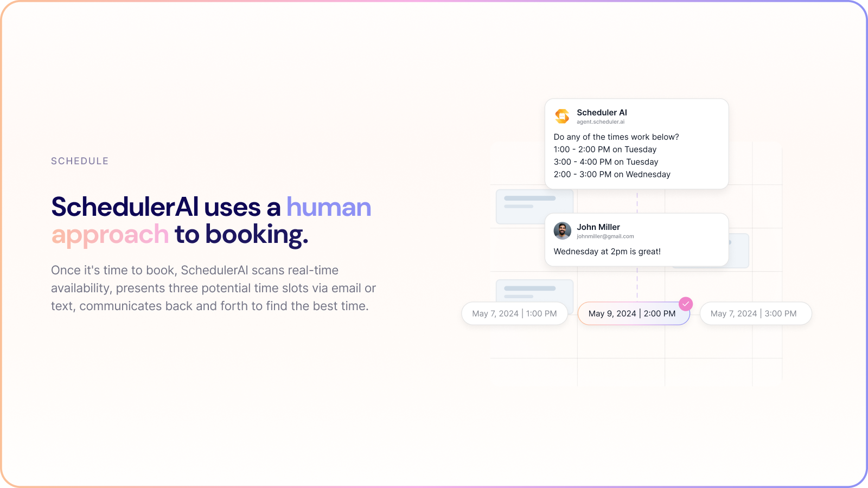Choose the May 7, 2024 3:00 PM slot
Image resolution: width=868 pixels, height=488 pixels.
(755, 313)
